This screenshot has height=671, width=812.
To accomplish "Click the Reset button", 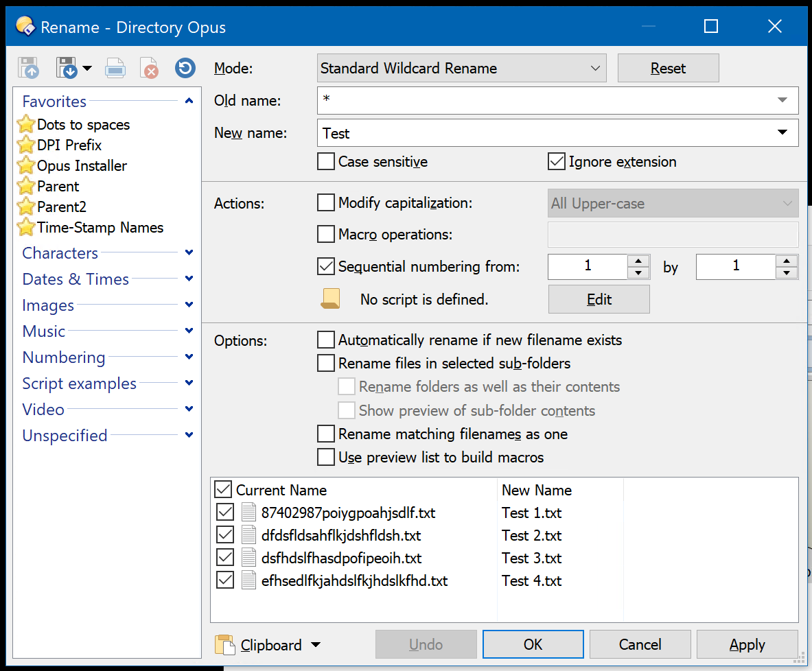I will coord(668,69).
